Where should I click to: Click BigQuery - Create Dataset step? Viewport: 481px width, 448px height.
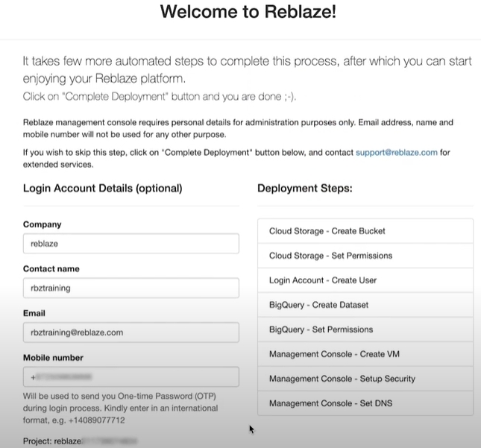pyautogui.click(x=365, y=305)
